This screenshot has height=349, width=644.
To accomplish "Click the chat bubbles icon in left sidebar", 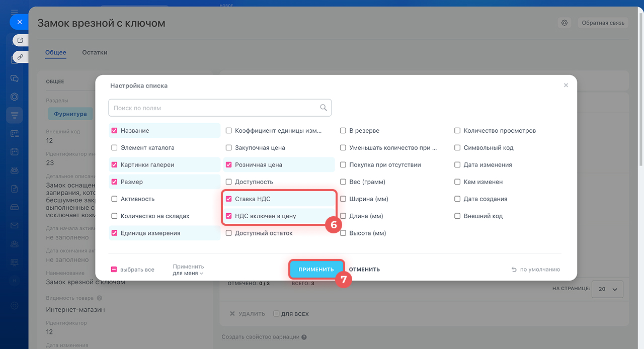I will [15, 78].
